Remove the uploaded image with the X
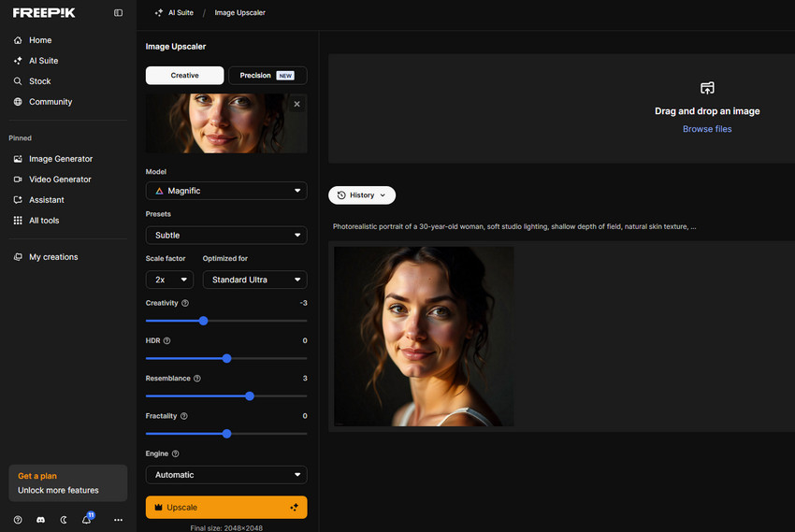 pos(297,104)
